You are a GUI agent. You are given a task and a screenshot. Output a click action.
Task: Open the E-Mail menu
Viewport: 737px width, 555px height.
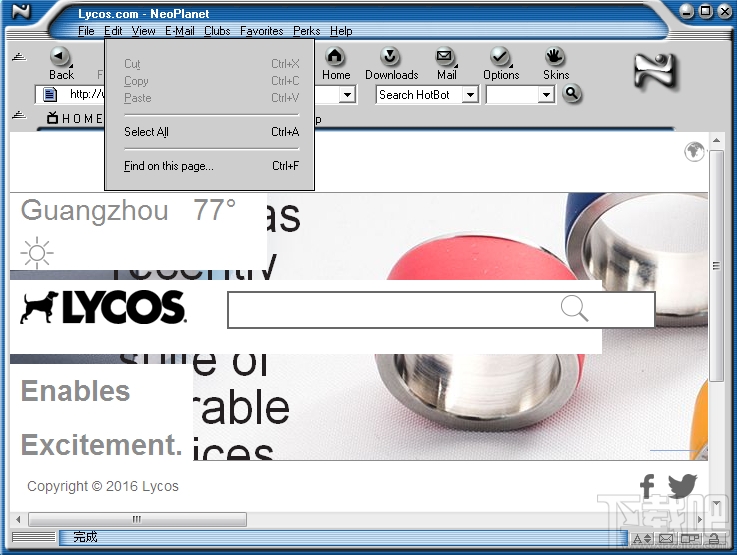[180, 31]
